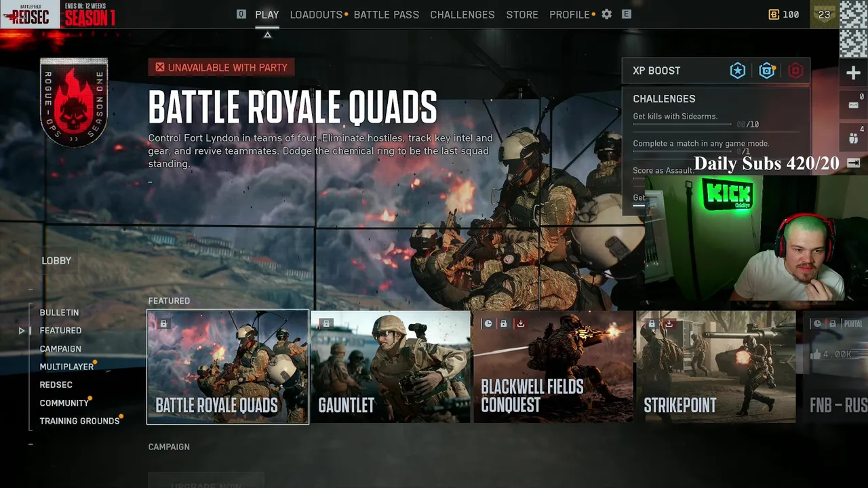868x488 pixels.
Task: Click the 'Score as Assault.' challenge
Action: pyautogui.click(x=663, y=170)
